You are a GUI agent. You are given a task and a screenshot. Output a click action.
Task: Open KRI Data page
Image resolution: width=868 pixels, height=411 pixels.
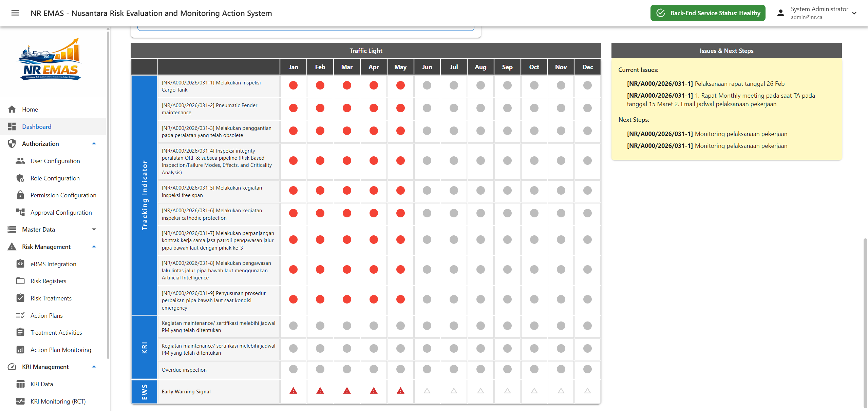coord(53,384)
